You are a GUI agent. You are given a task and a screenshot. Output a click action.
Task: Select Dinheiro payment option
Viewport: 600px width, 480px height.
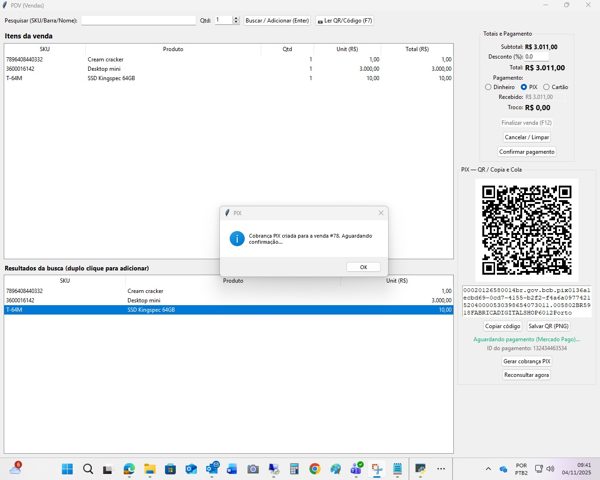point(487,87)
